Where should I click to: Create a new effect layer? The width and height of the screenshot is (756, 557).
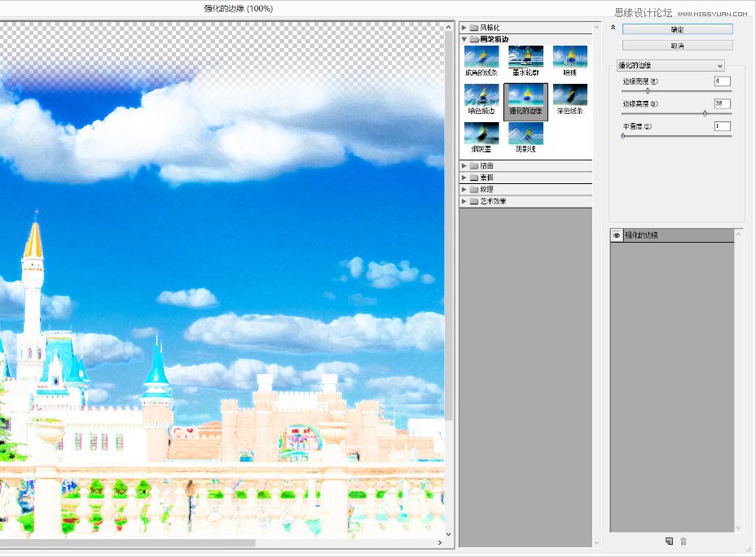669,541
